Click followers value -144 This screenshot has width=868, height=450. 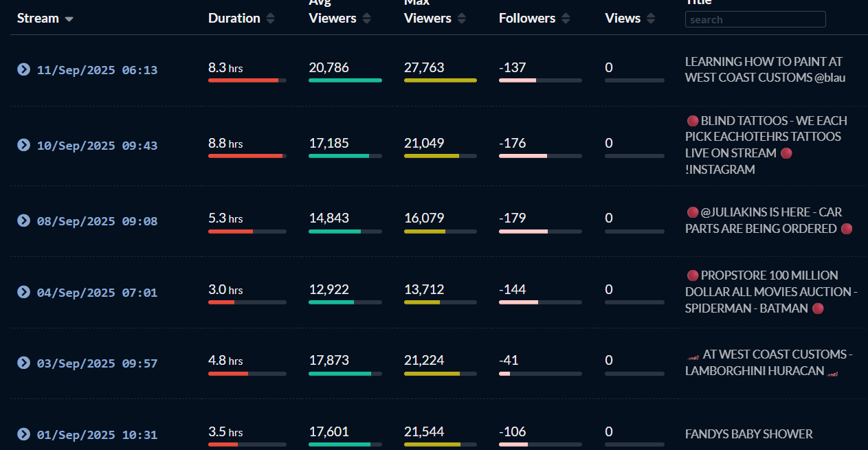pyautogui.click(x=513, y=289)
